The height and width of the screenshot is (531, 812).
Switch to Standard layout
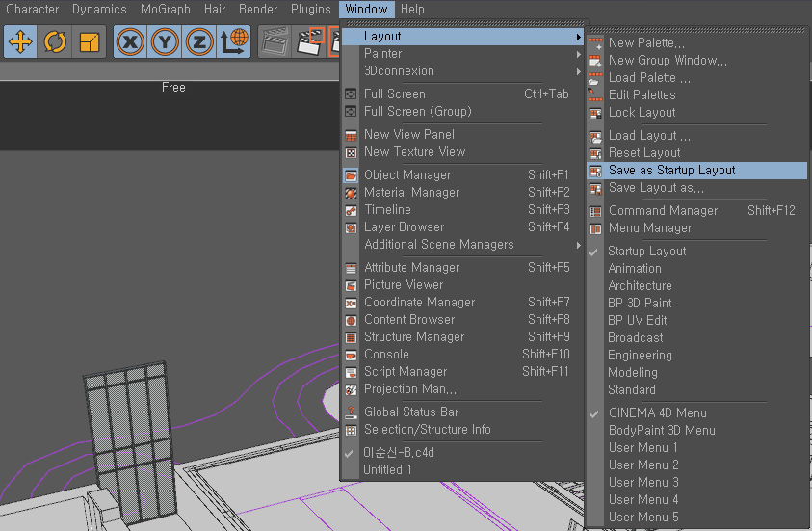tap(697, 390)
